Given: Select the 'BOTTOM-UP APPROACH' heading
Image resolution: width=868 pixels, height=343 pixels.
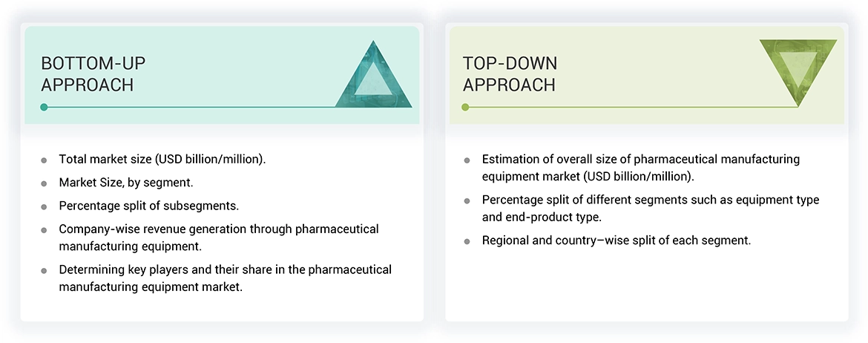Looking at the screenshot, I should 88,74.
